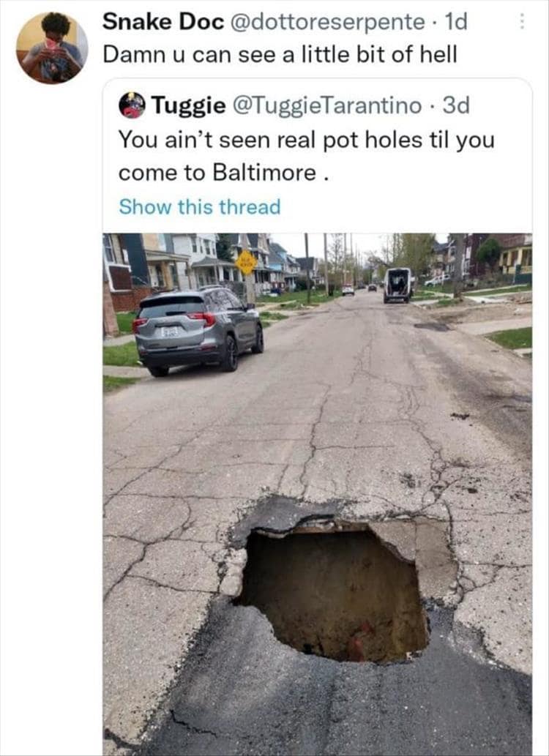Viewport: 549px width, 756px height.
Task: Open the Tuggie display name
Action: pos(188,105)
